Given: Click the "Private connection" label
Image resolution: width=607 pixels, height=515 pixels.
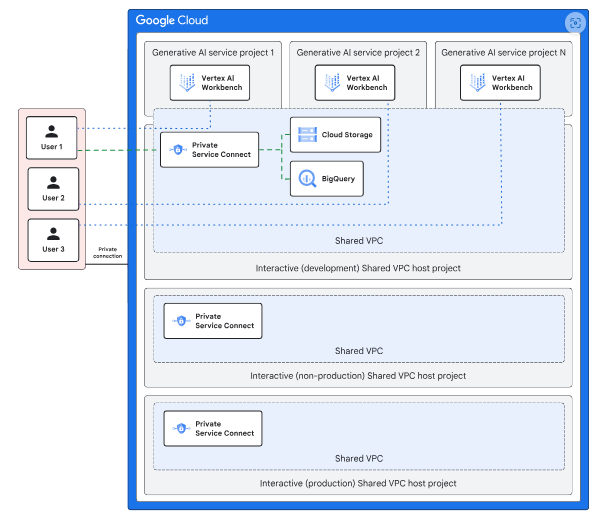Looking at the screenshot, I should [108, 253].
